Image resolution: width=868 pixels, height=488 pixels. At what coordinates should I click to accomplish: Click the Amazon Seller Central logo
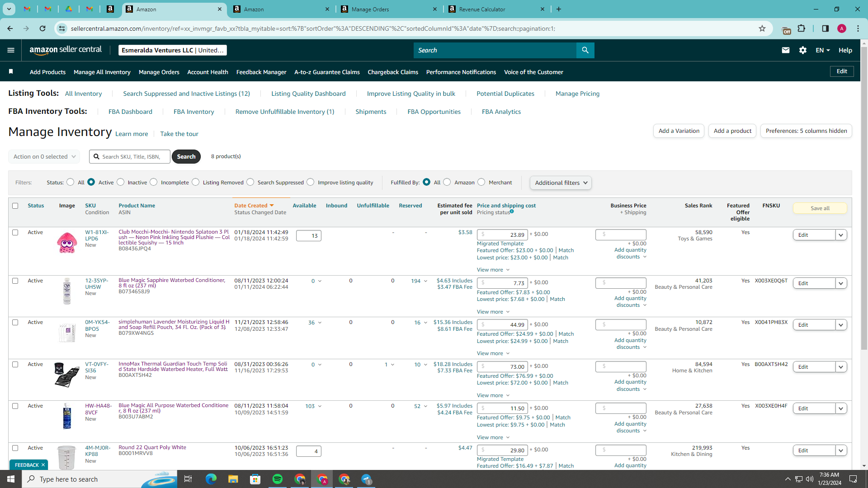click(66, 50)
